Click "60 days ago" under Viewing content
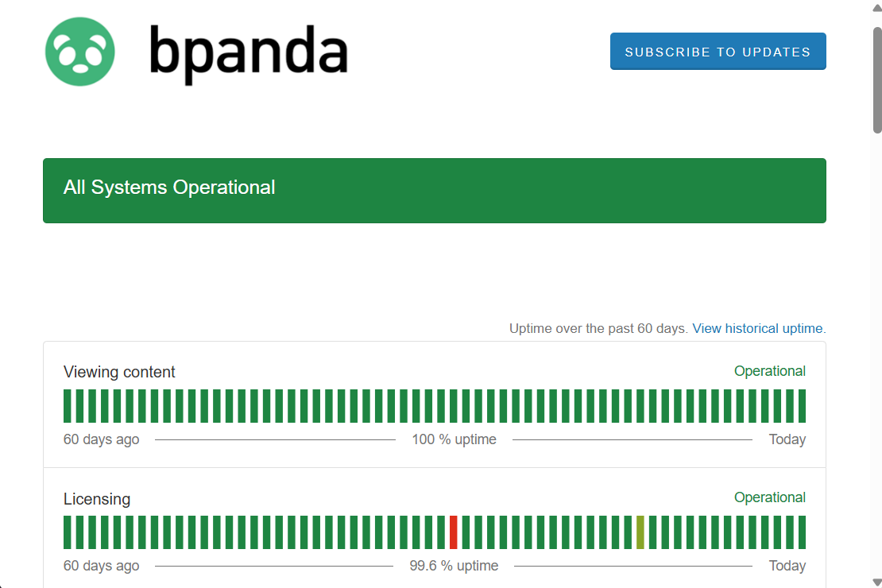The height and width of the screenshot is (588, 882). (101, 439)
